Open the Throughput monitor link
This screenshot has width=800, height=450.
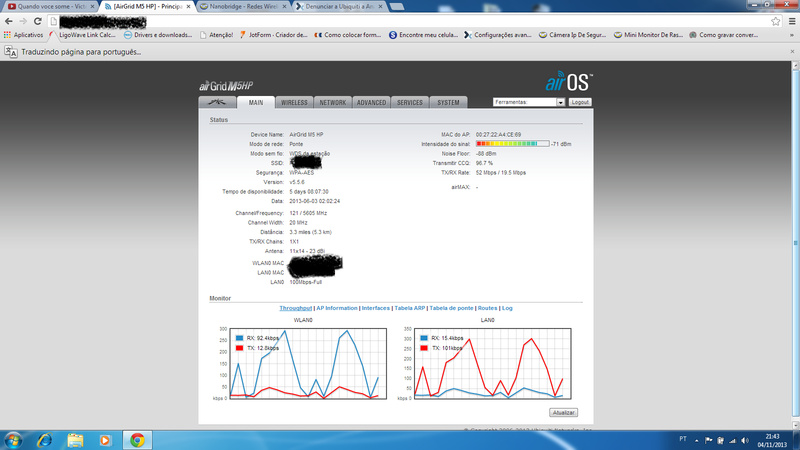pyautogui.click(x=295, y=308)
